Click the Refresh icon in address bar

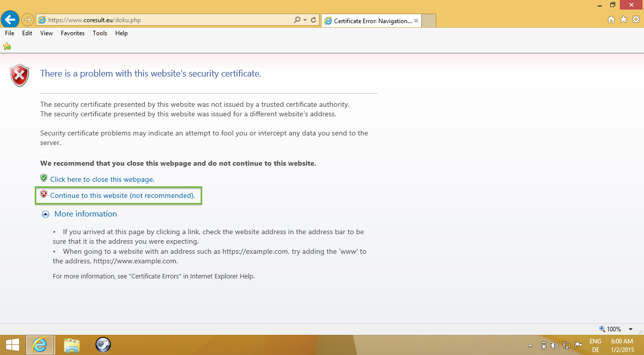(313, 20)
